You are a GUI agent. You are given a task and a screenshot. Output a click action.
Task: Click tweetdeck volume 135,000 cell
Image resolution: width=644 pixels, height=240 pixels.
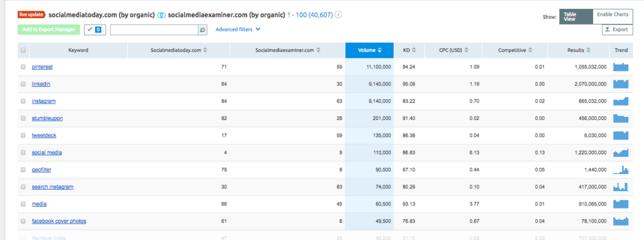coord(370,135)
